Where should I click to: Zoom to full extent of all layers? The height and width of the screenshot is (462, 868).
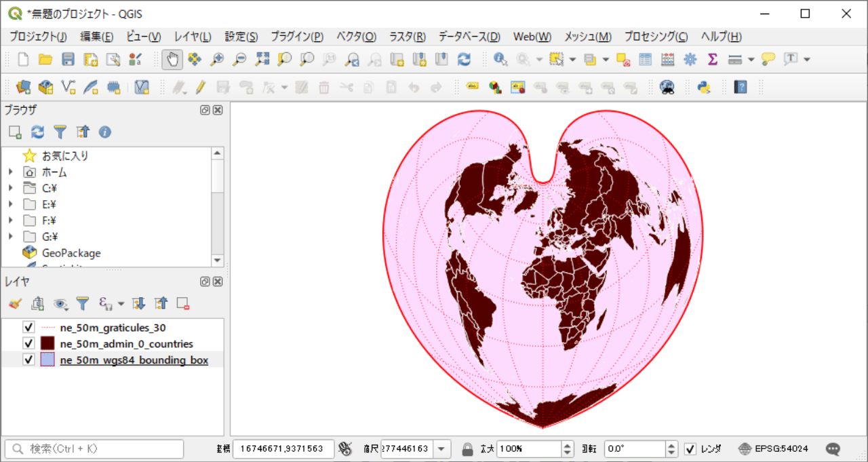(x=262, y=60)
